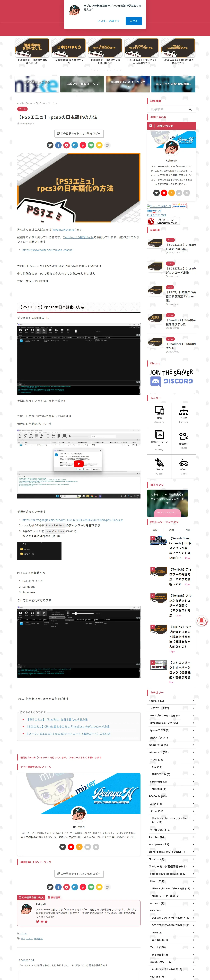The image size is (210, 980).
Task: Open mail icon in sidebar ReinyaN profile card
Action: click(x=179, y=193)
